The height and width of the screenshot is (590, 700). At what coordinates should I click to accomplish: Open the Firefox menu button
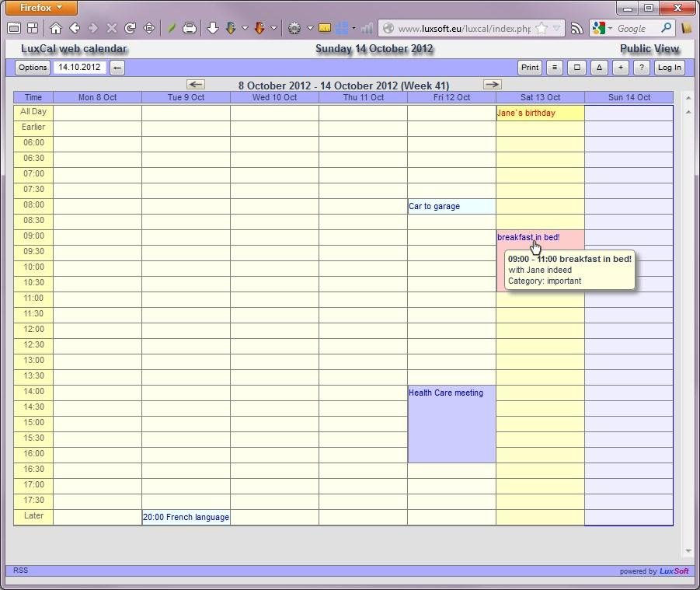tap(42, 8)
